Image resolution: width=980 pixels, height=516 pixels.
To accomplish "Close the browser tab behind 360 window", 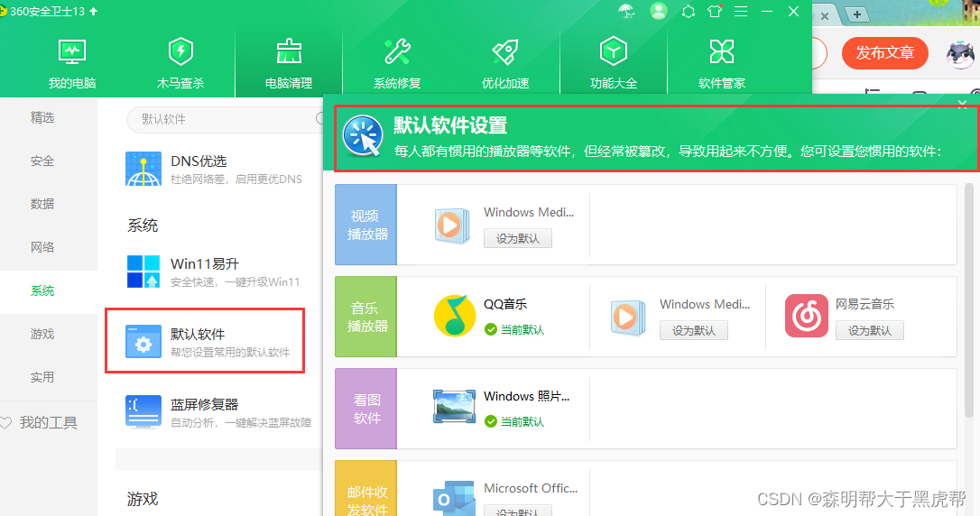I will pos(825,15).
